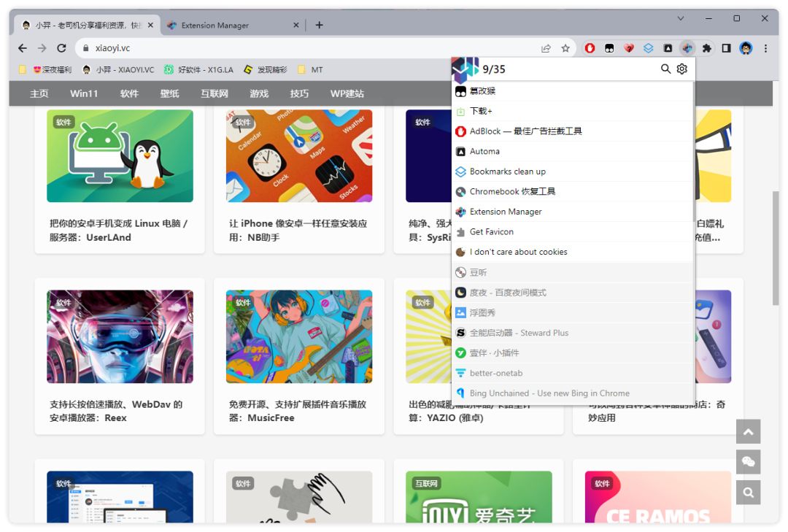Click the Tampermonkey toolbar extension icon

coord(609,48)
